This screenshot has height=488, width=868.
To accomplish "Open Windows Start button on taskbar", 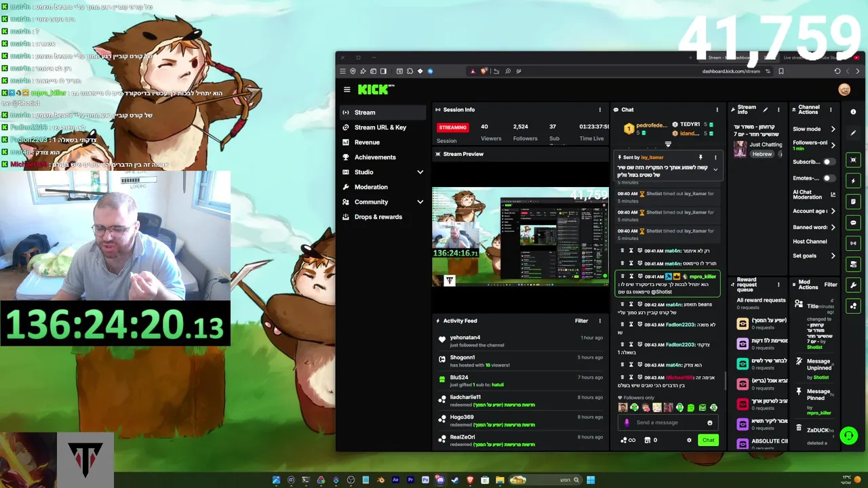I will pos(591,480).
